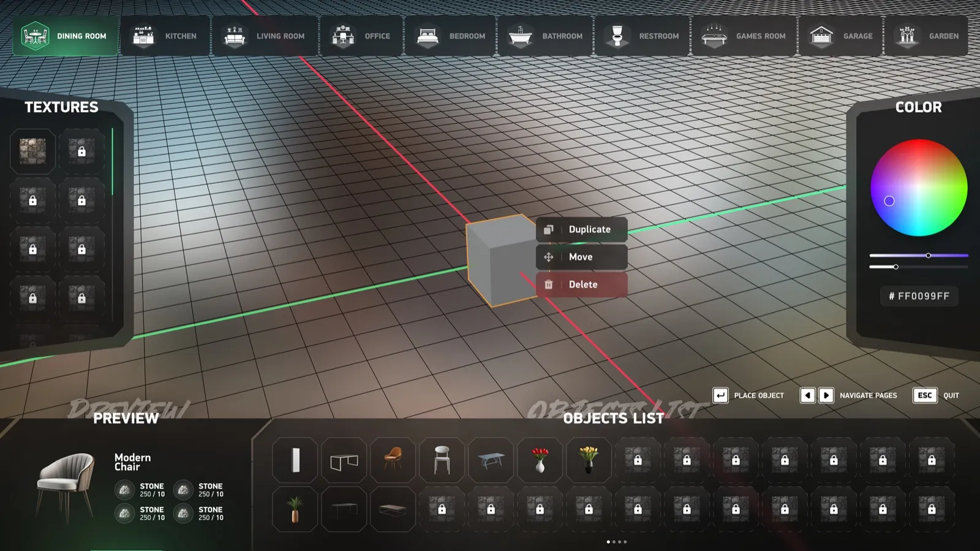Select the yellow tulips vase object
Viewport: 980px width, 551px height.
[589, 460]
